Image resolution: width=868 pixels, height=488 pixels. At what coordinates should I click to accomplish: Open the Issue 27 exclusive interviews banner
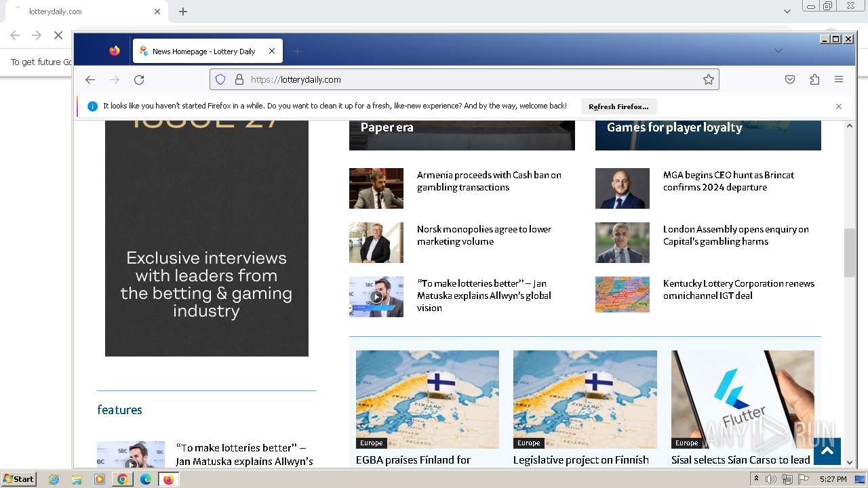click(207, 239)
